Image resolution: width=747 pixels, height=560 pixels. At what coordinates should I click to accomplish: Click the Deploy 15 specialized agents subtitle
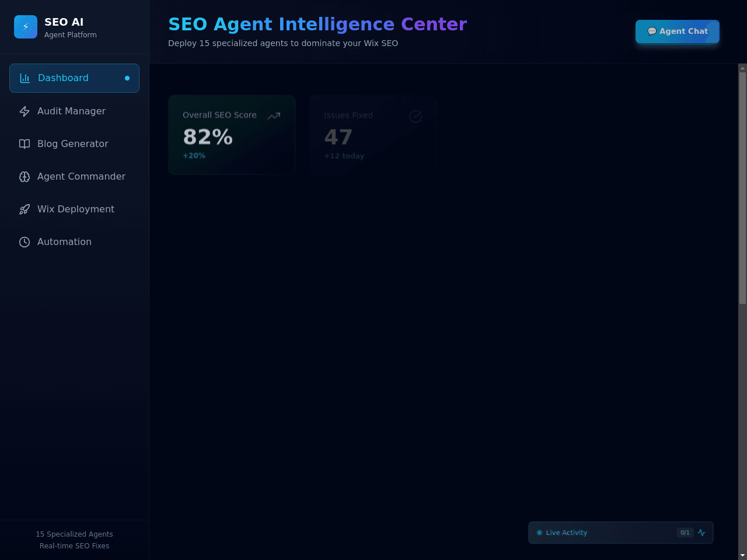click(283, 43)
